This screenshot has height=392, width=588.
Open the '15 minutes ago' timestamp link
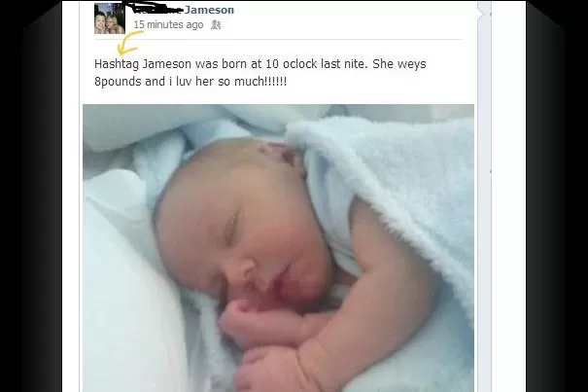[168, 24]
